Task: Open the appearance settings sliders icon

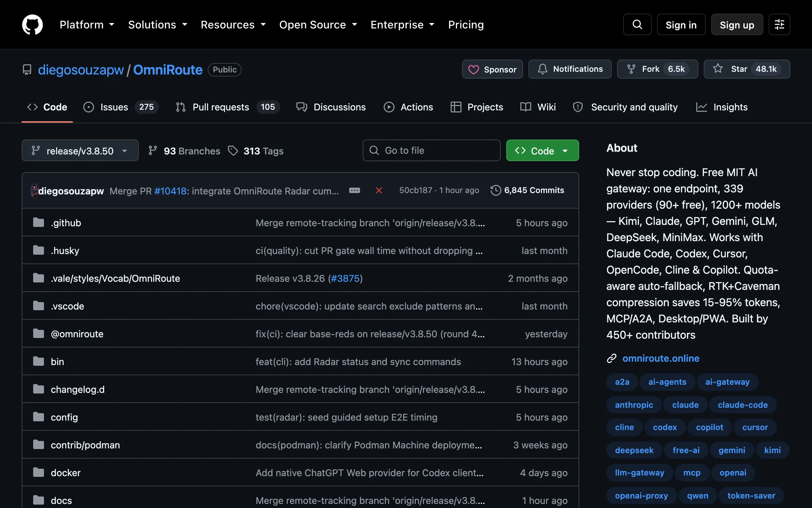Action: click(779, 24)
